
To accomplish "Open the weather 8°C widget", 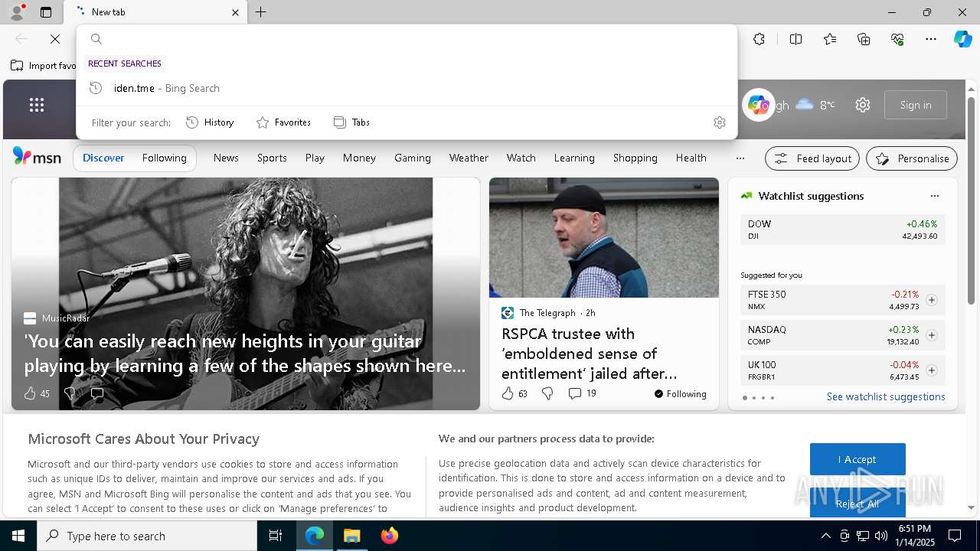I will [815, 105].
